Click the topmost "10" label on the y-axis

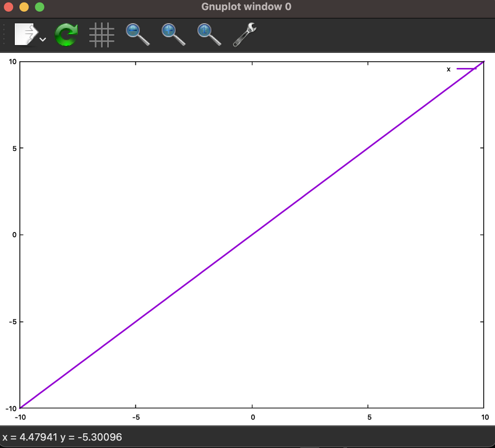[x=12, y=61]
